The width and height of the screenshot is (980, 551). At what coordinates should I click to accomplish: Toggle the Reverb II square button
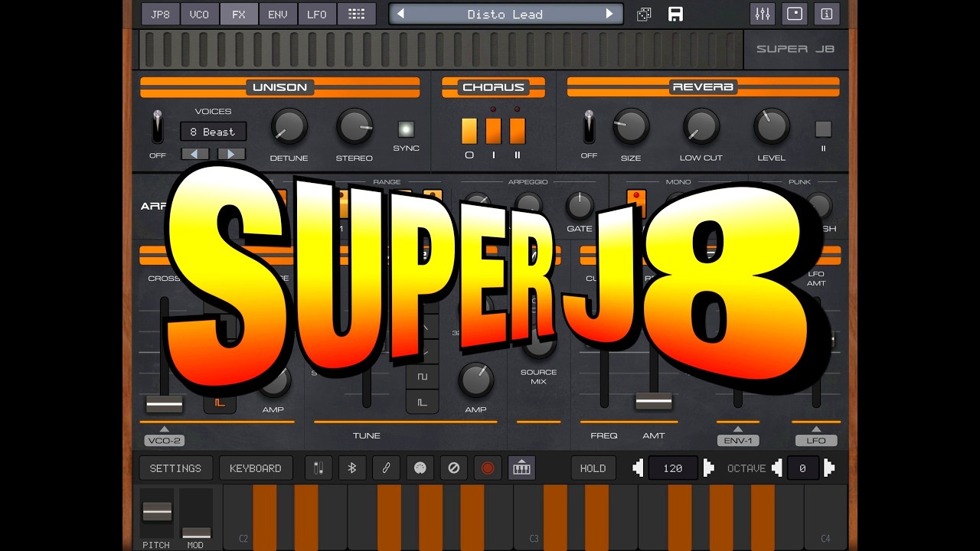point(823,129)
